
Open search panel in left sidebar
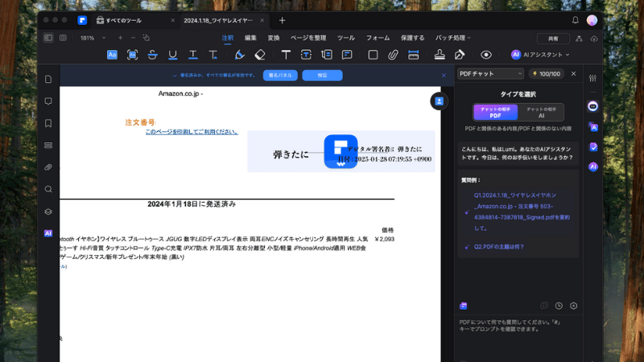pyautogui.click(x=48, y=189)
